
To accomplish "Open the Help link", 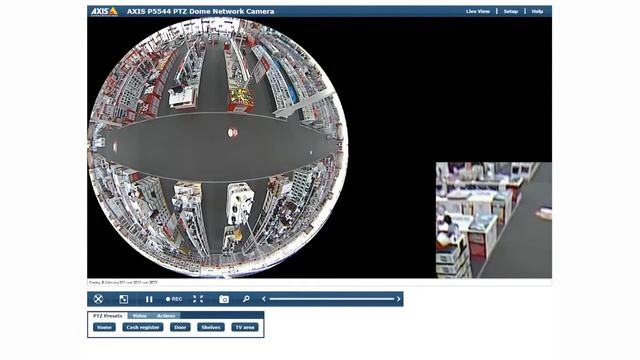I will pyautogui.click(x=537, y=11).
